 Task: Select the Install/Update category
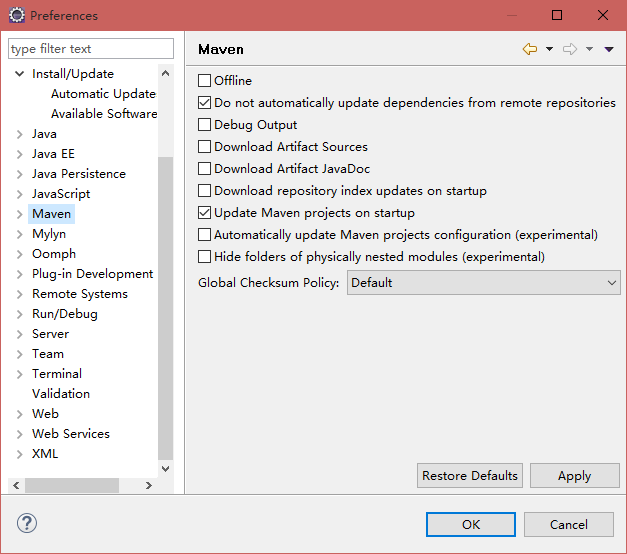coord(73,74)
